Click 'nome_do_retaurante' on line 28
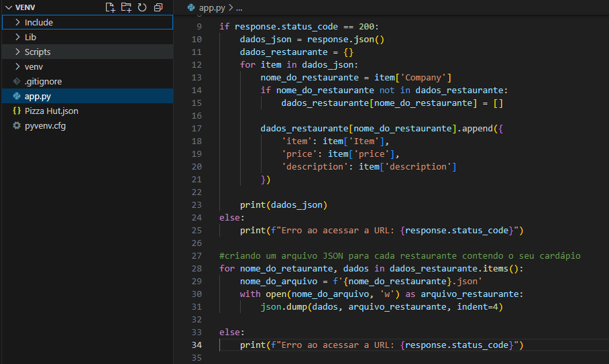This screenshot has width=609, height=364. [286, 269]
